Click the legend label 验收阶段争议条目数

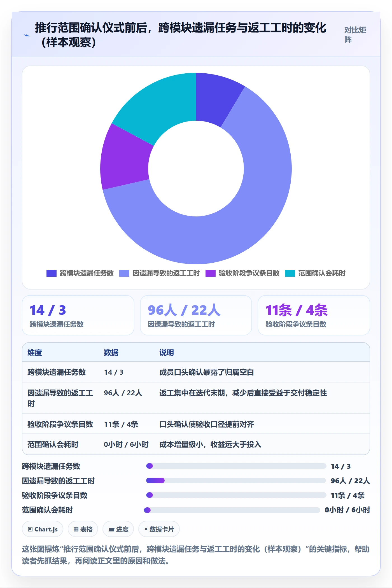[249, 273]
